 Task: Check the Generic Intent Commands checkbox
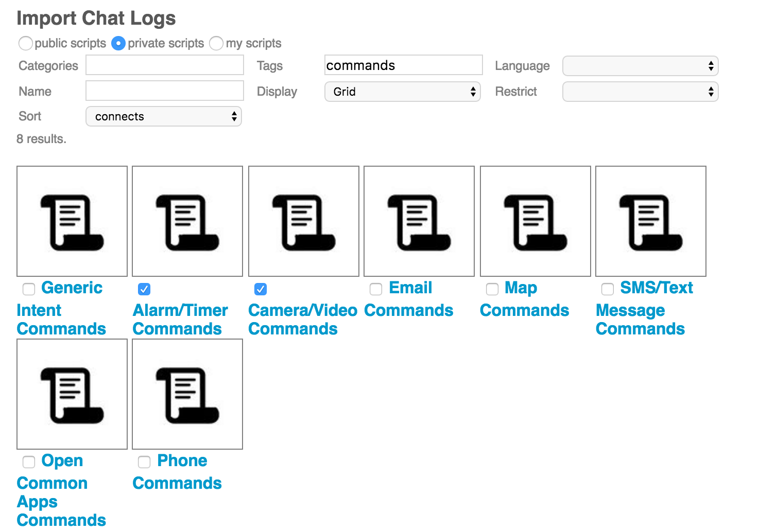pos(29,289)
